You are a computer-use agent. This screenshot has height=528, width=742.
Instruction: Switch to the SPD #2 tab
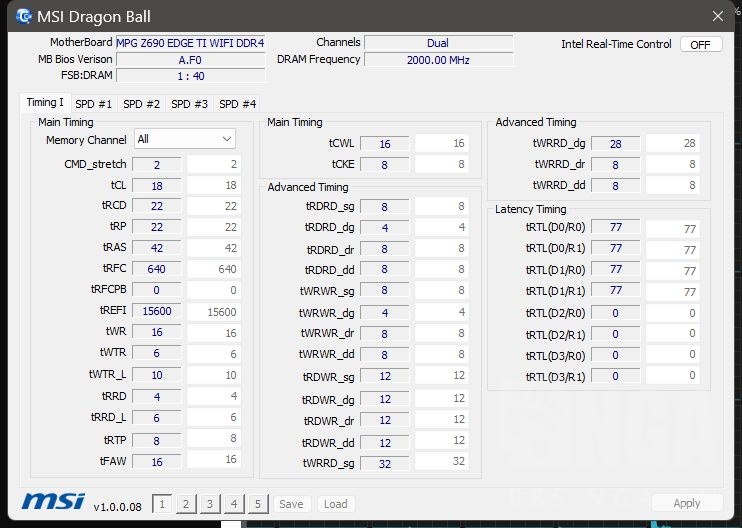click(x=141, y=103)
